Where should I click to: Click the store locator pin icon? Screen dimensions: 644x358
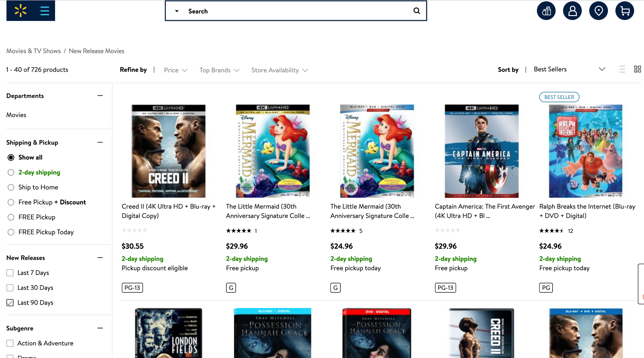click(x=598, y=11)
